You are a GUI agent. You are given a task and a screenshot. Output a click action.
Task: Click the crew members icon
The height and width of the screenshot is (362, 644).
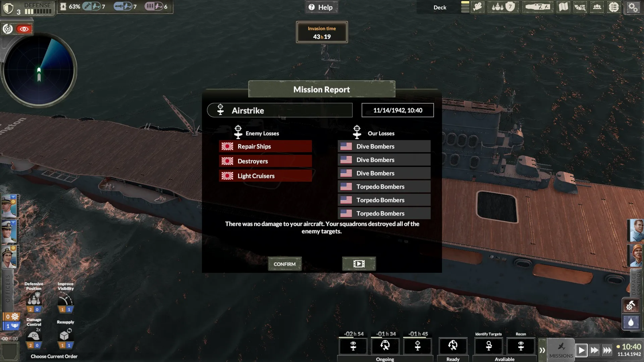tap(597, 7)
